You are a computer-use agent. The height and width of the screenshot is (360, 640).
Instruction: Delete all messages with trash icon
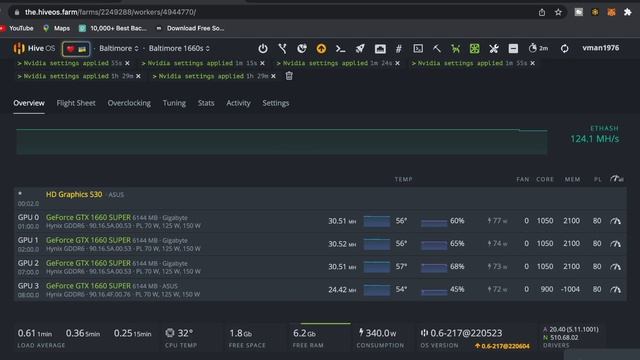click(289, 76)
